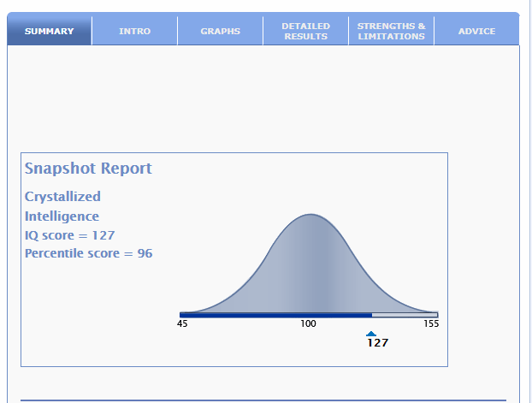
Task: Click the IQ score = 127 text
Action: point(69,235)
